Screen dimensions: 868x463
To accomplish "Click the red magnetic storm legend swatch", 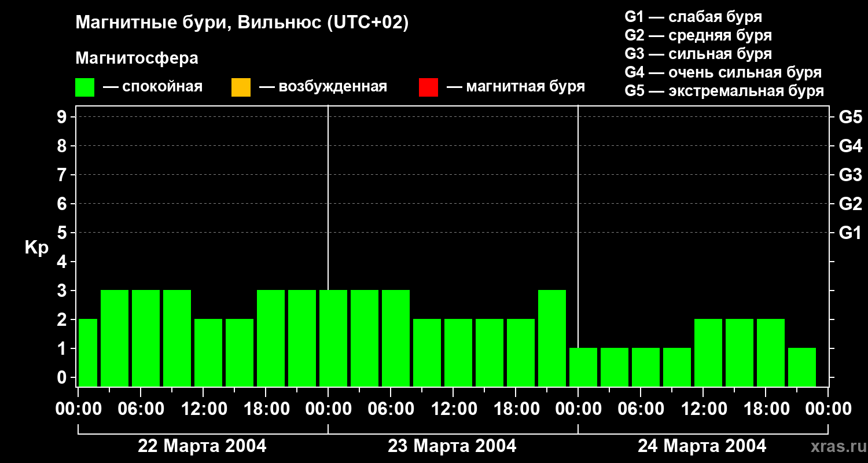I will point(428,87).
